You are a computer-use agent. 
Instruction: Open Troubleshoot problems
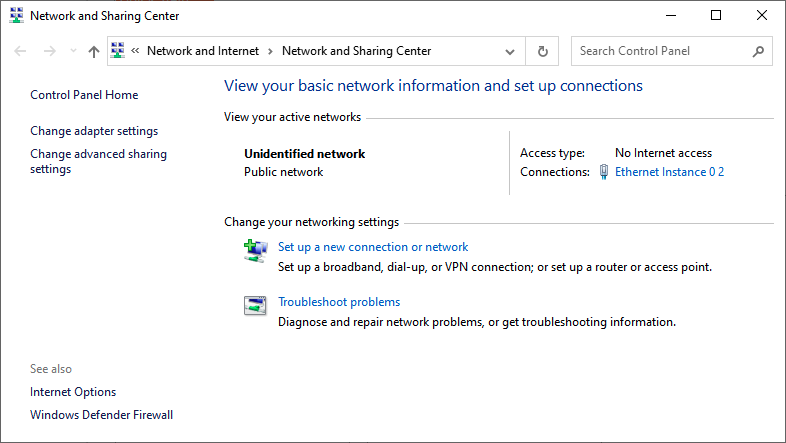(x=339, y=302)
